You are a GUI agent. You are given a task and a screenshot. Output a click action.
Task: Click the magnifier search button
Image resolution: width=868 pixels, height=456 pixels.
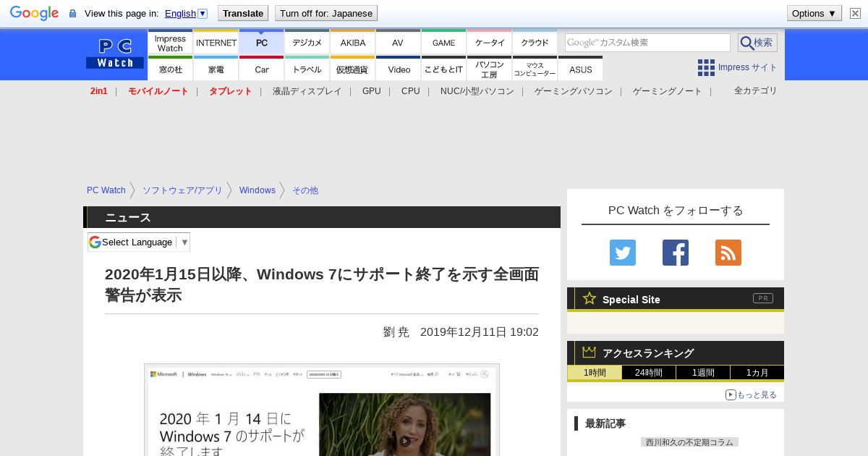(x=757, y=43)
